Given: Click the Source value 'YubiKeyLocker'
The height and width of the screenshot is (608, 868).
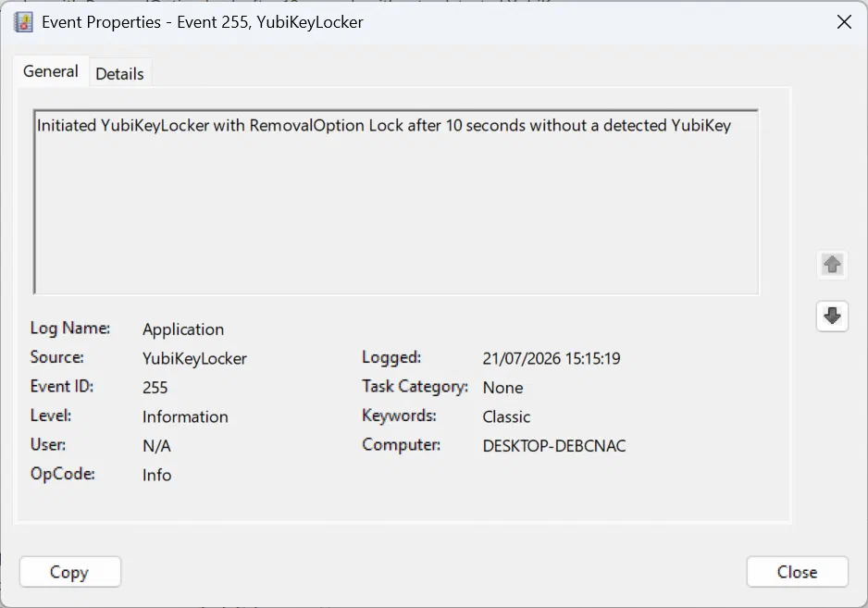Looking at the screenshot, I should pos(194,359).
